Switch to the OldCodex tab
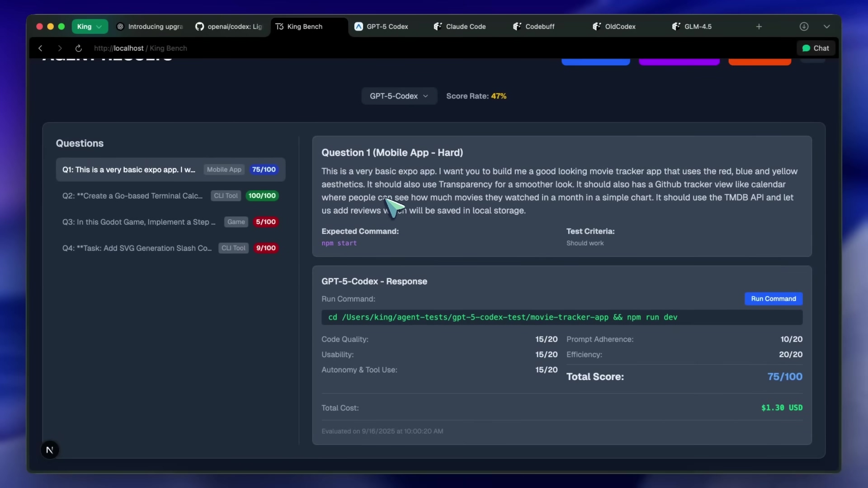This screenshot has width=868, height=488. (x=620, y=27)
